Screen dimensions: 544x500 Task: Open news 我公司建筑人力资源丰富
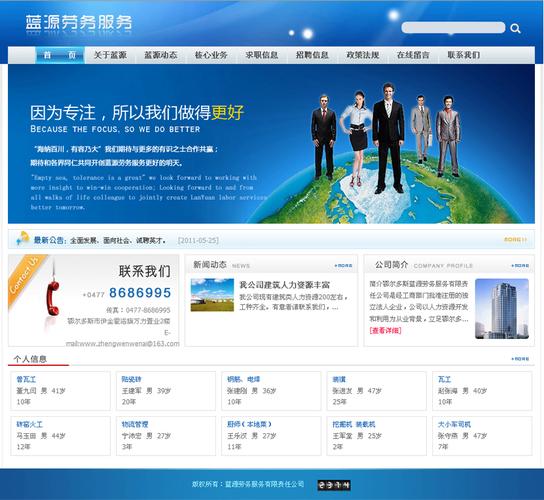284,285
